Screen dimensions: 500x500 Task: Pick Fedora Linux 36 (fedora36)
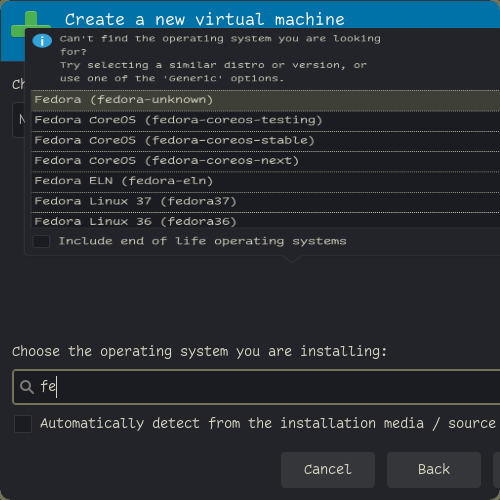click(266, 220)
